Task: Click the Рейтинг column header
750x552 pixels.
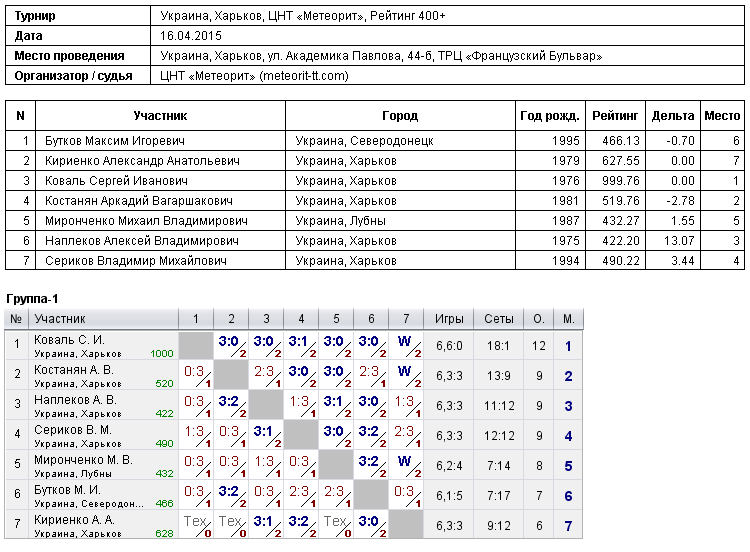Action: tap(615, 116)
